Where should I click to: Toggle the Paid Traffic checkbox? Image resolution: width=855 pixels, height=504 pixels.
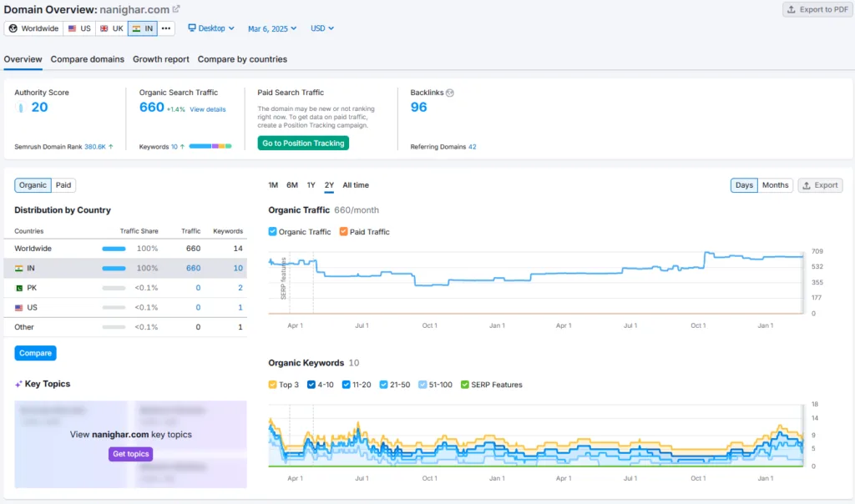344,232
